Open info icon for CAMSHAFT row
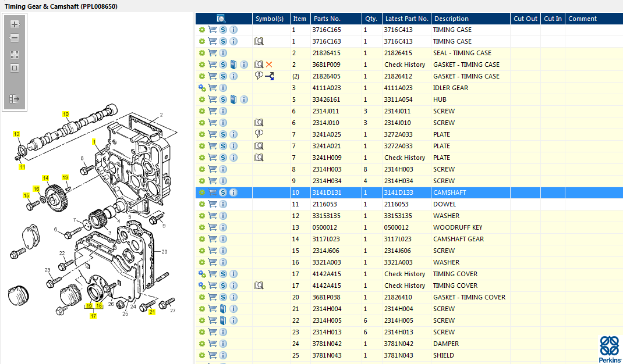The height and width of the screenshot is (364, 623). click(x=233, y=192)
